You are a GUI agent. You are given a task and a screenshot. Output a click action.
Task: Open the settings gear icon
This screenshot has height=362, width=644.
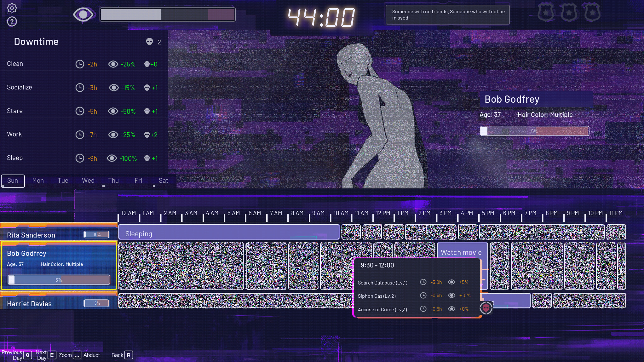coord(12,8)
